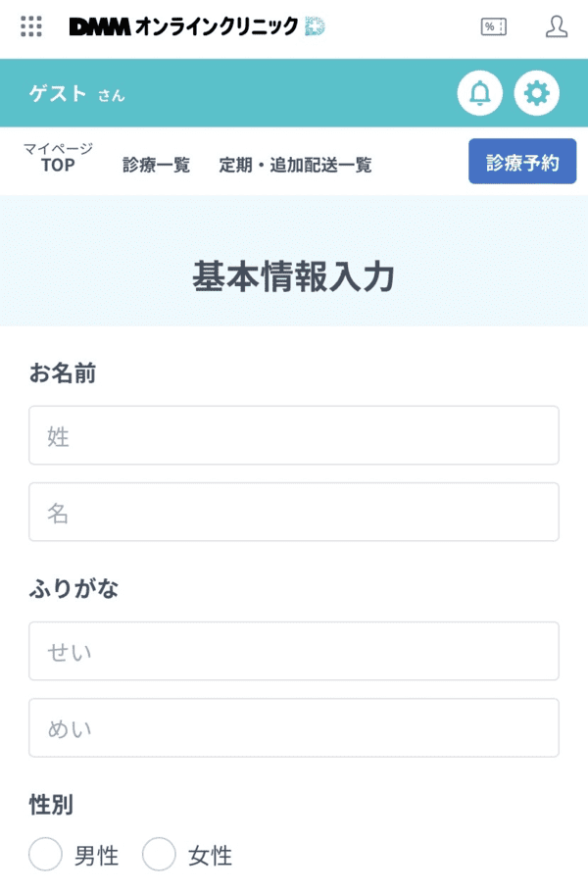Open notifications bell icon
Viewport: 588px width, 891px height.
point(480,94)
